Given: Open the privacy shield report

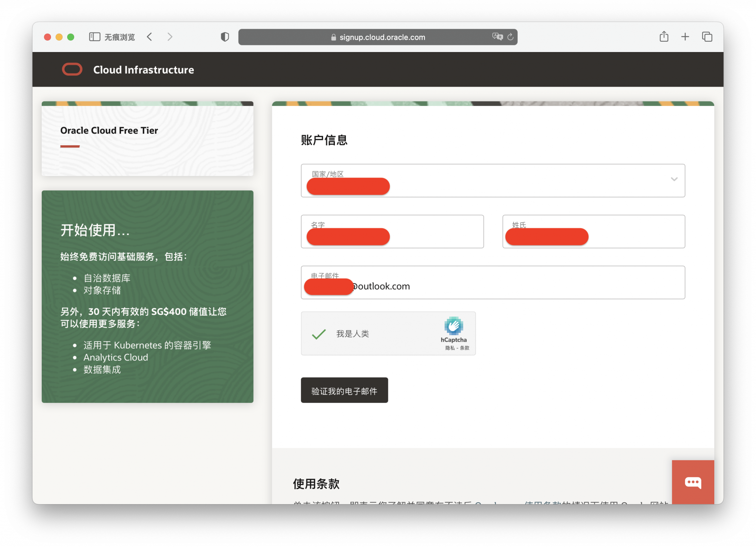Looking at the screenshot, I should [225, 37].
